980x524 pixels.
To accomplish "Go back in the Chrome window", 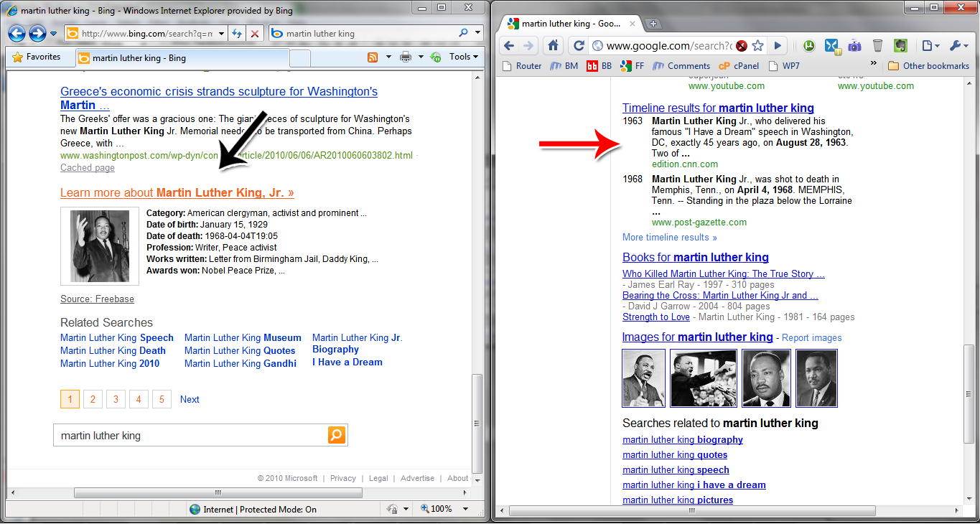I will click(x=509, y=46).
